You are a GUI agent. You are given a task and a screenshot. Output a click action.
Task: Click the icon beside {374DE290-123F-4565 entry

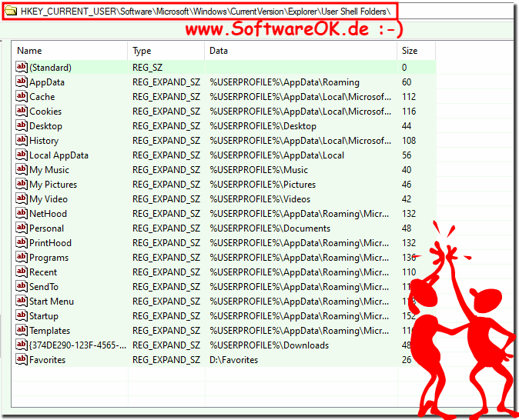pyautogui.click(x=22, y=345)
